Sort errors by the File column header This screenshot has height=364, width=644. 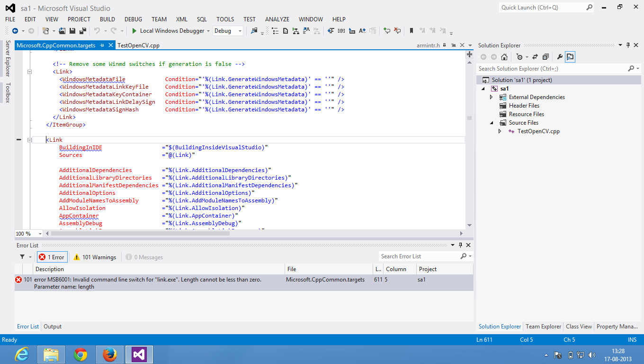click(x=329, y=269)
